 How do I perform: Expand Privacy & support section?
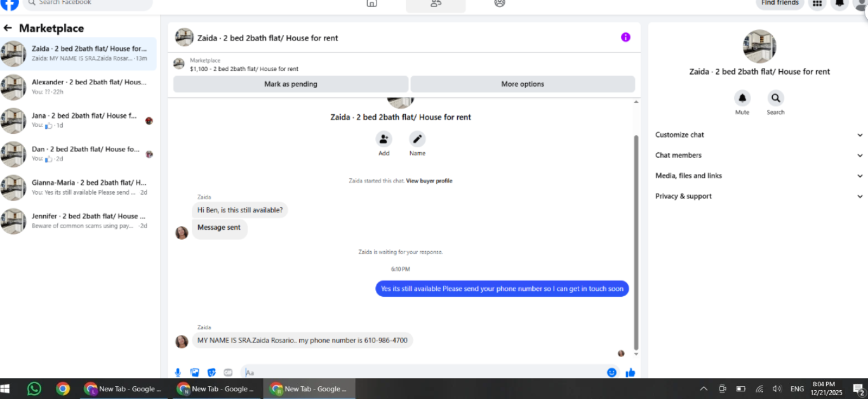tap(759, 196)
